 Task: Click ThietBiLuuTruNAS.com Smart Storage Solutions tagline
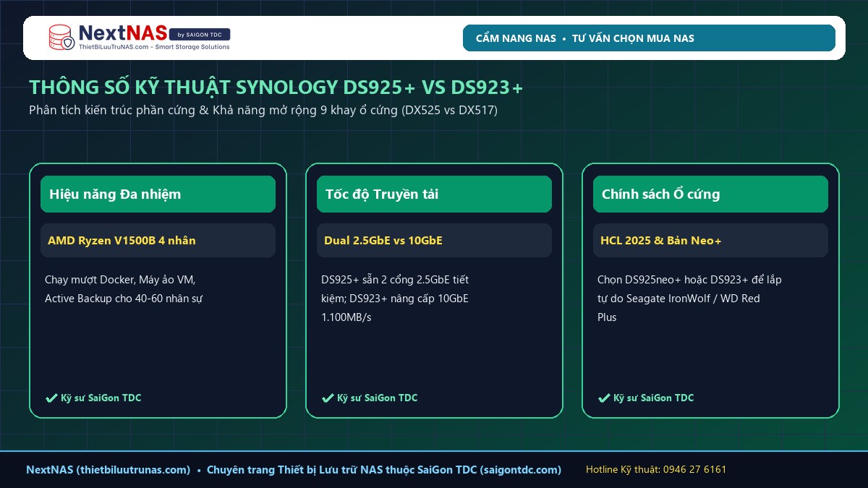[153, 47]
